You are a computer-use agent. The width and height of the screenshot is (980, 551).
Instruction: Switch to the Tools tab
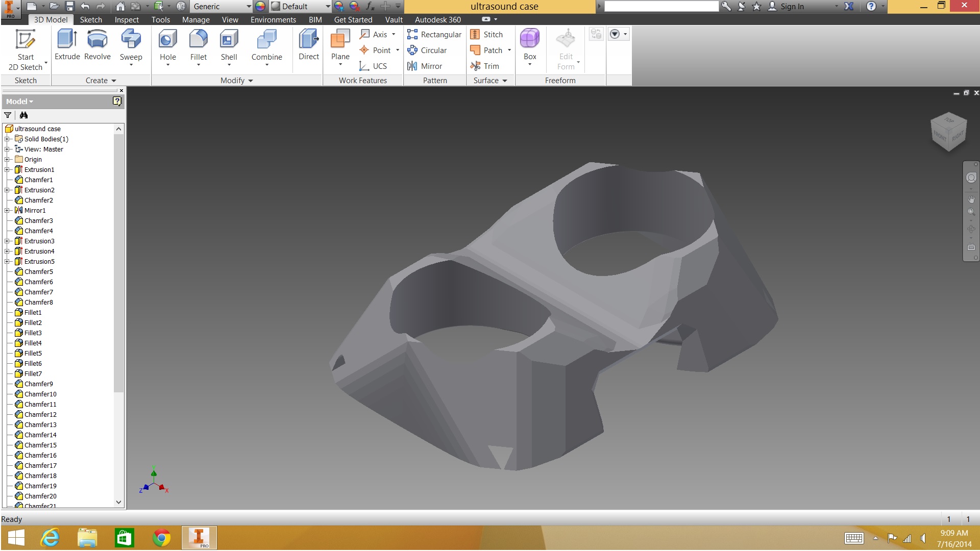tap(161, 19)
